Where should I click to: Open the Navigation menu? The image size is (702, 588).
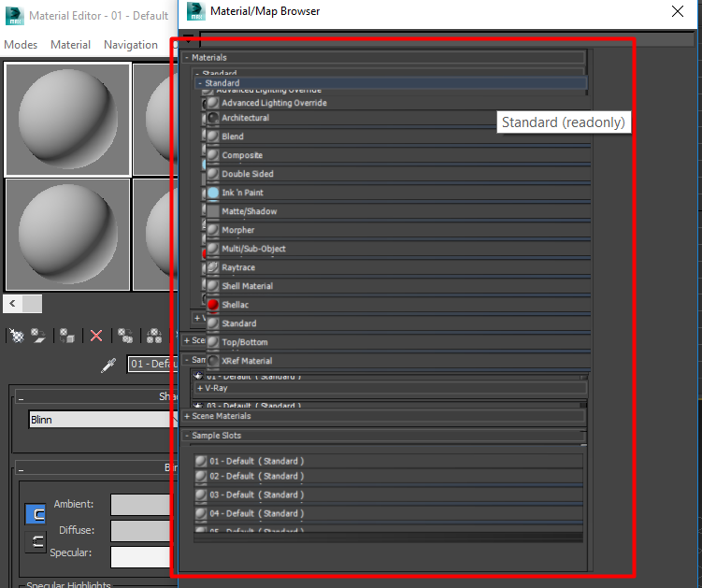point(130,45)
